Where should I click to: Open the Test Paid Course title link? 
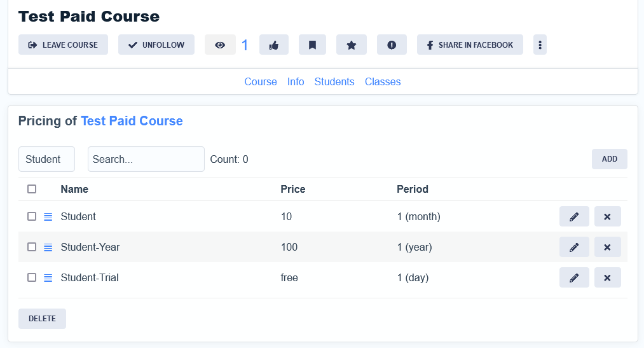click(132, 121)
